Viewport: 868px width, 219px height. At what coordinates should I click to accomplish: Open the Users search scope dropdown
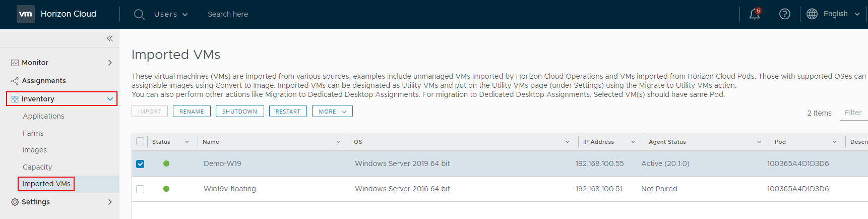171,14
